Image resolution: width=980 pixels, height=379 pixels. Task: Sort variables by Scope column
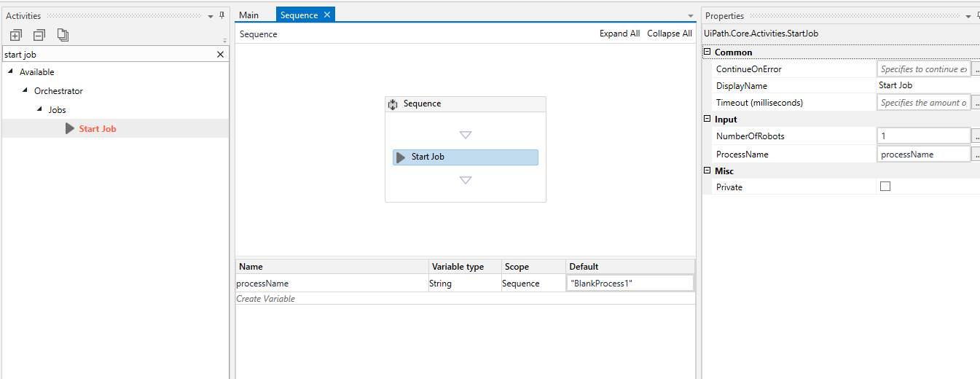533,267
